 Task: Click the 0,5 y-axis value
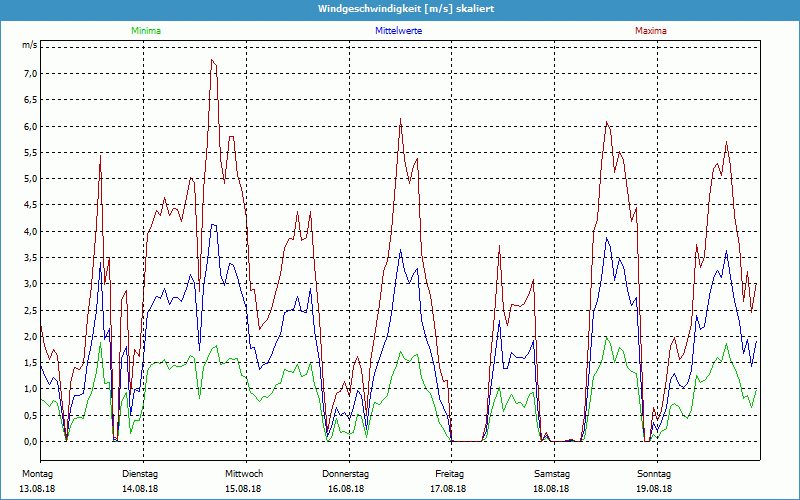(30, 415)
